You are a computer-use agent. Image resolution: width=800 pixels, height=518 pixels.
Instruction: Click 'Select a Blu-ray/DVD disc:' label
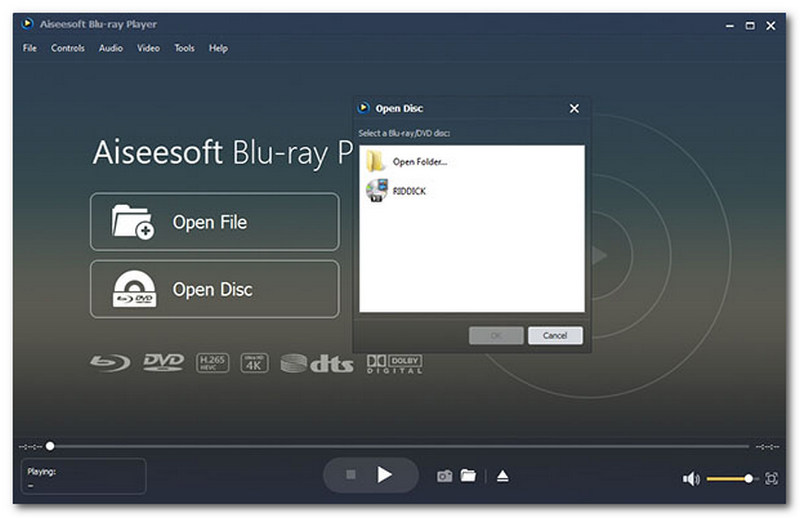[404, 133]
